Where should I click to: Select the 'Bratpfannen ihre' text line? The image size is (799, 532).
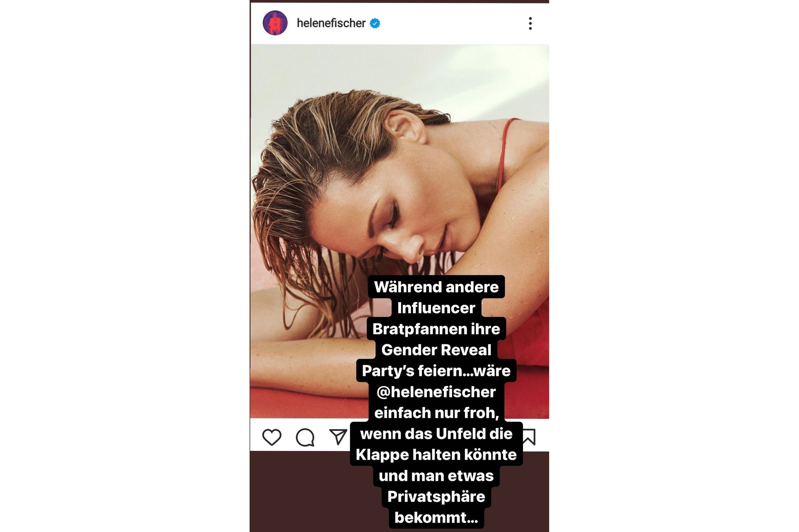click(436, 329)
